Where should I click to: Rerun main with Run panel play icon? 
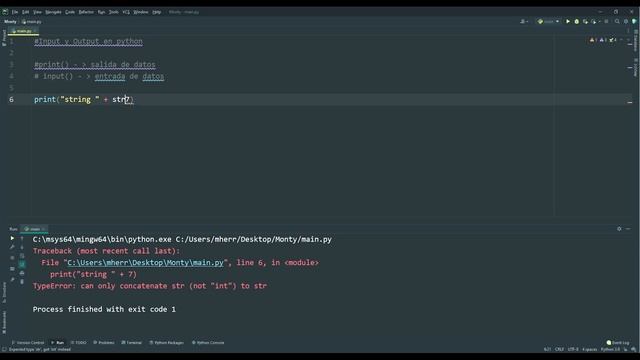coord(12,238)
